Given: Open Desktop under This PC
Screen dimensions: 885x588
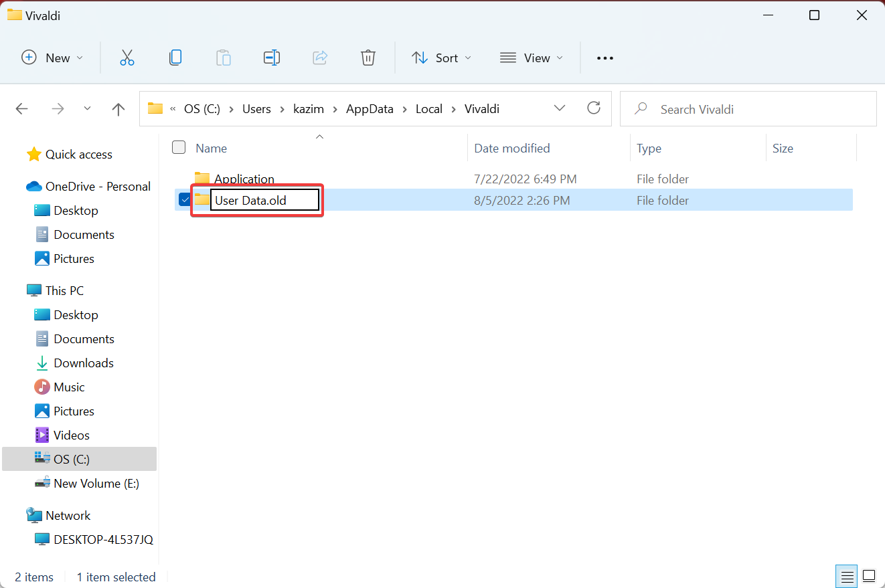Looking at the screenshot, I should pyautogui.click(x=76, y=315).
